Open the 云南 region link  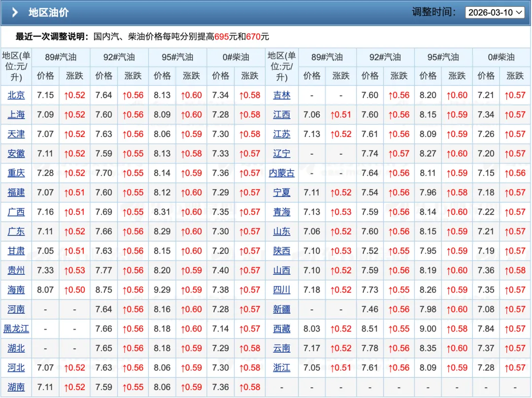[282, 348]
